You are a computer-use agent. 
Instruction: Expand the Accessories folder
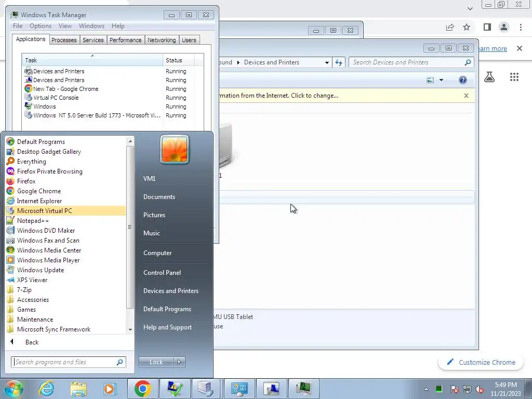pos(33,300)
